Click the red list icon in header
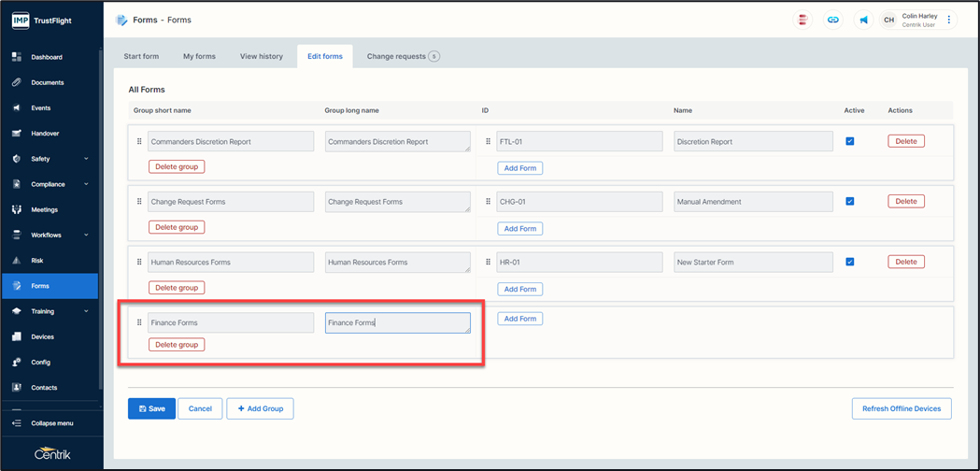 point(802,20)
